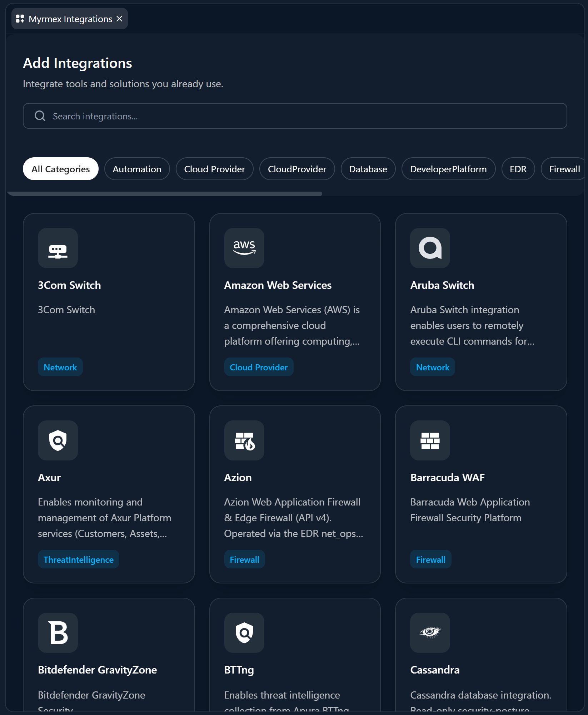Screen dimensions: 588x715
Task: Click the 'Enables monitoring and' Axur description
Action: click(x=90, y=502)
